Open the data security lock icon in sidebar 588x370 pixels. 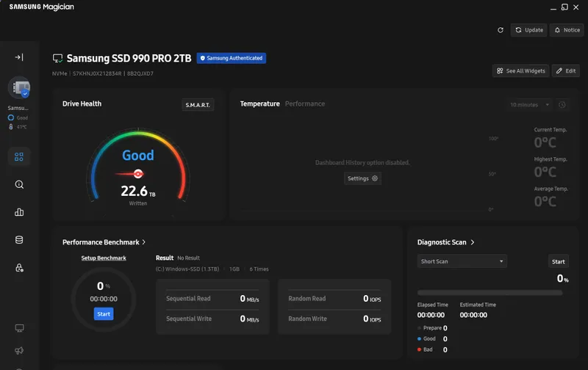click(x=19, y=268)
